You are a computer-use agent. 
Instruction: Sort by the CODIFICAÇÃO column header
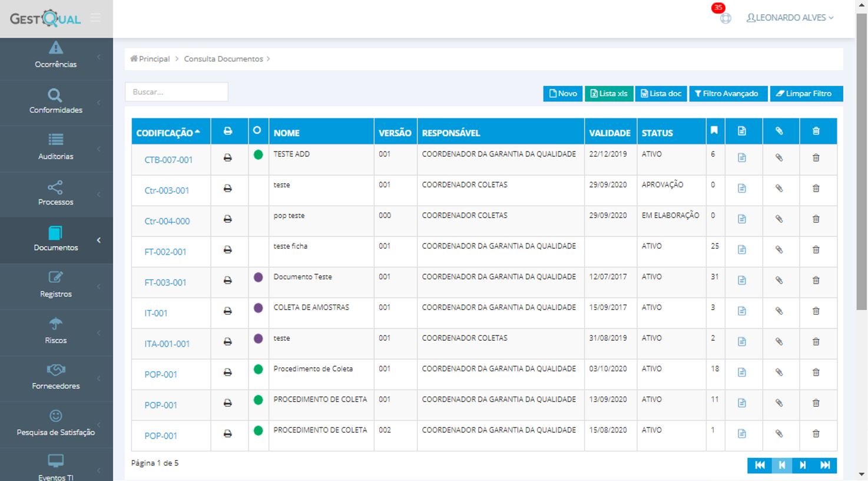171,133
